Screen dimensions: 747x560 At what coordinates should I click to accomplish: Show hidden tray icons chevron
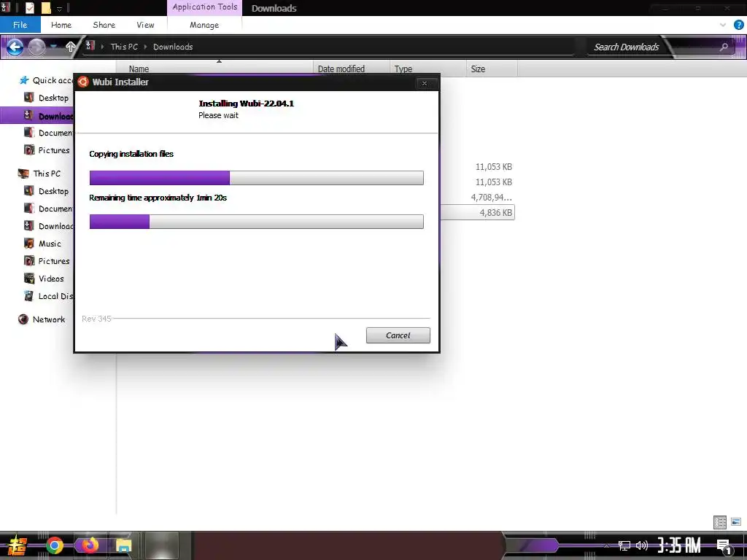(x=606, y=545)
